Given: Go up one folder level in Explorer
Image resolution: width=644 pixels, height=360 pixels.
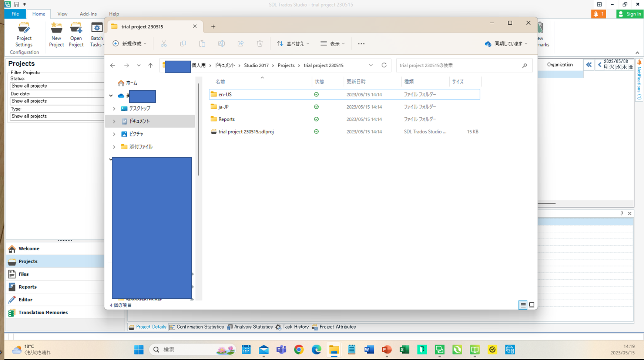Looking at the screenshot, I should point(150,65).
